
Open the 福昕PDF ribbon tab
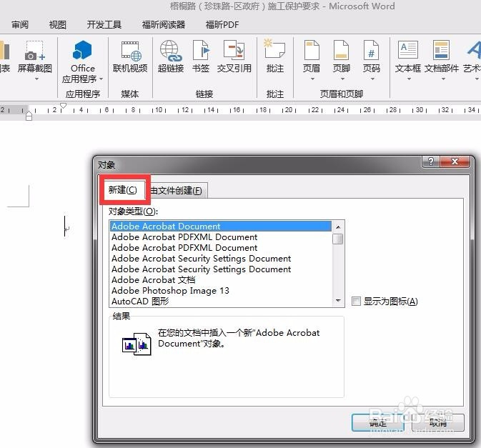(x=222, y=24)
